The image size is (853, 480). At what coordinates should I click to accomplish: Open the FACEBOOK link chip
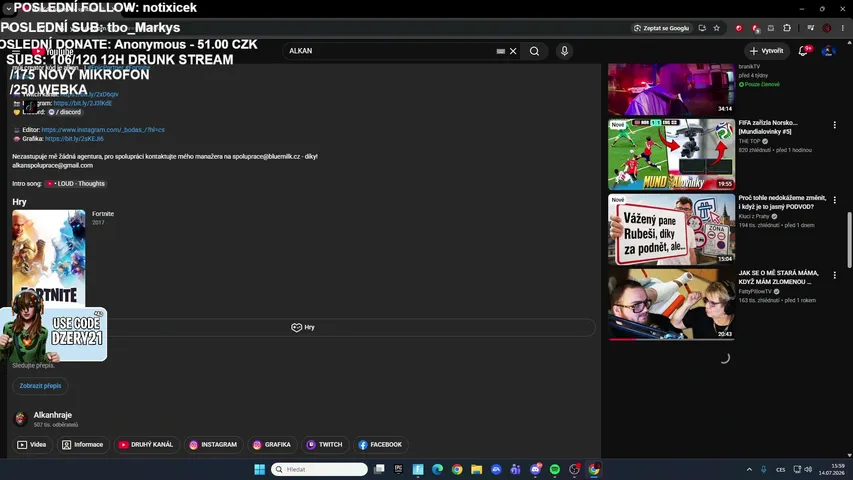(380, 445)
